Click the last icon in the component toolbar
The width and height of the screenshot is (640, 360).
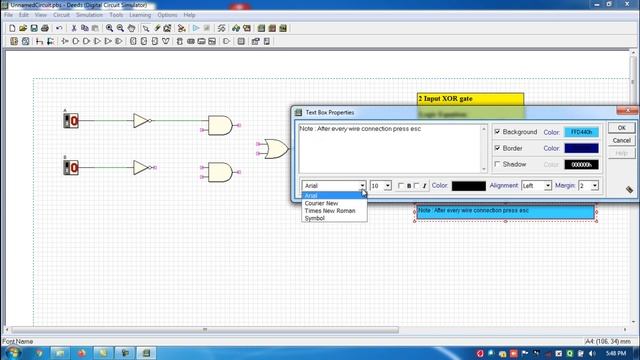[267, 41]
